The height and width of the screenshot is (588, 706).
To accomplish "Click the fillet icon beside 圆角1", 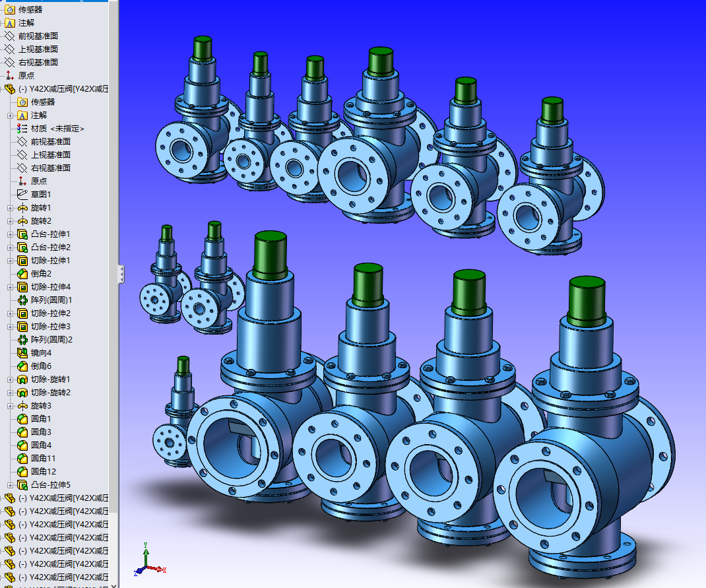I will pos(22,419).
